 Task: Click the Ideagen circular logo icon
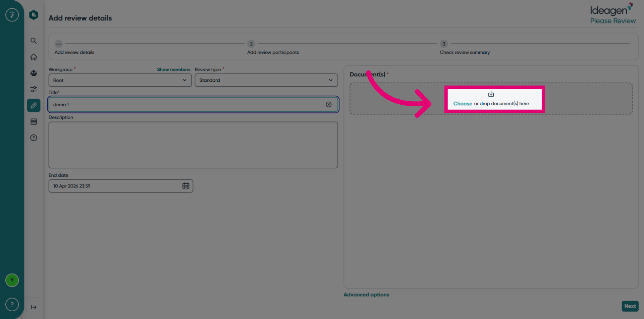pyautogui.click(x=12, y=15)
